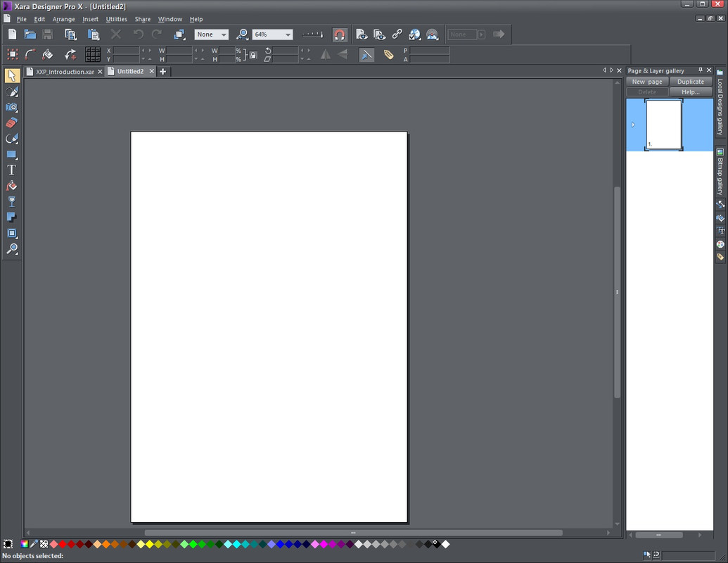The height and width of the screenshot is (563, 728).
Task: Set the no-color checkered swatch
Action: [44, 544]
